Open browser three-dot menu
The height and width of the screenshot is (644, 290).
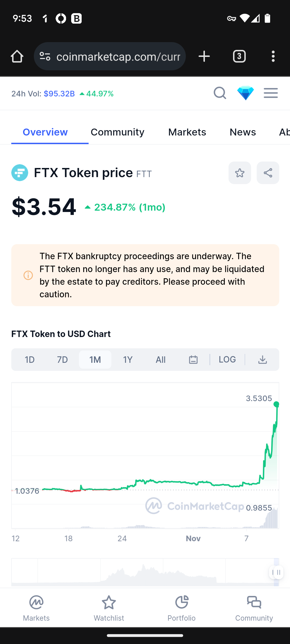(273, 56)
